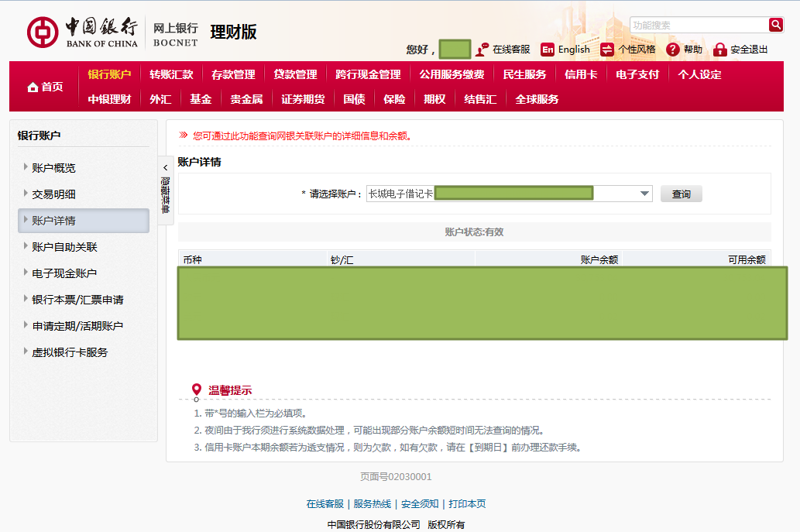Click 服务热线 footer link
Viewport: 800px width, 532px height.
pos(373,504)
